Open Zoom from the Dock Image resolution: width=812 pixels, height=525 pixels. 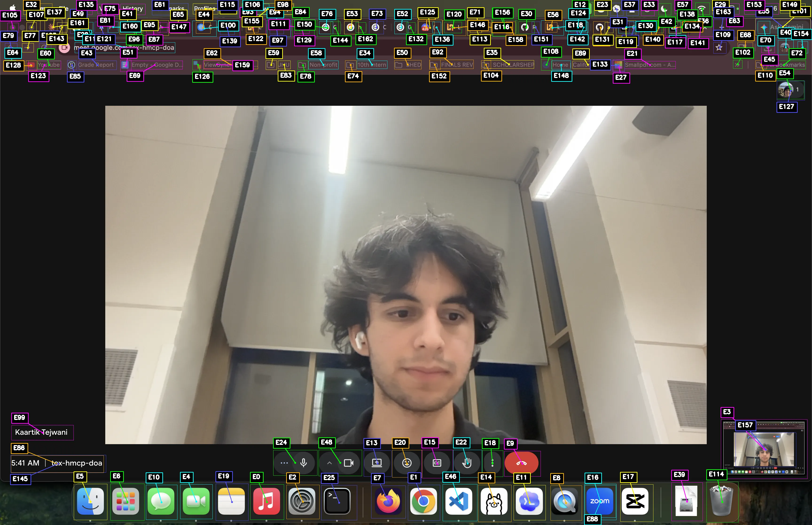point(599,501)
